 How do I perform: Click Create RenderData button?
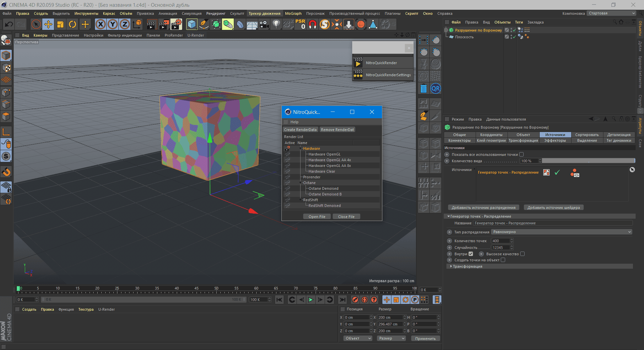coord(300,130)
